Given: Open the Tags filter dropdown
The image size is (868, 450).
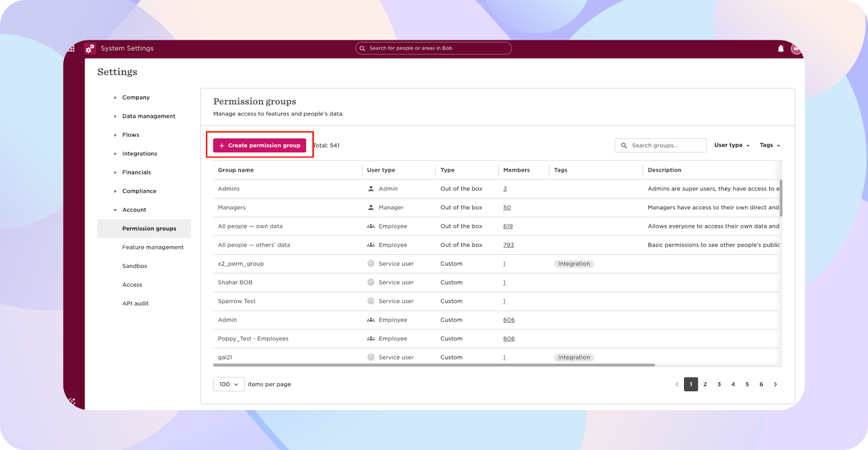Looking at the screenshot, I should click(770, 145).
